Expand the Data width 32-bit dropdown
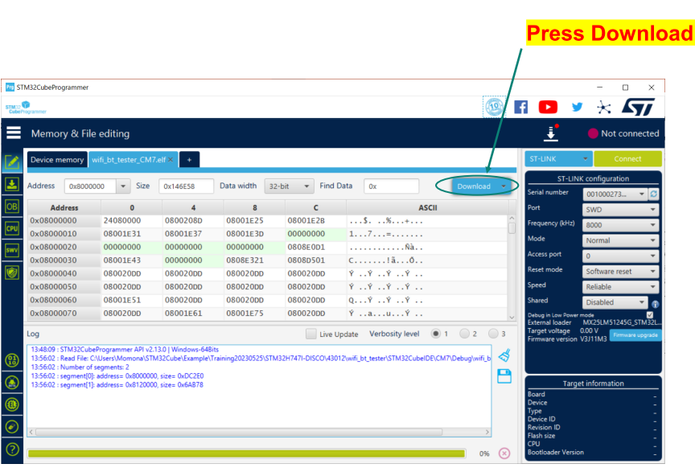 [289, 186]
